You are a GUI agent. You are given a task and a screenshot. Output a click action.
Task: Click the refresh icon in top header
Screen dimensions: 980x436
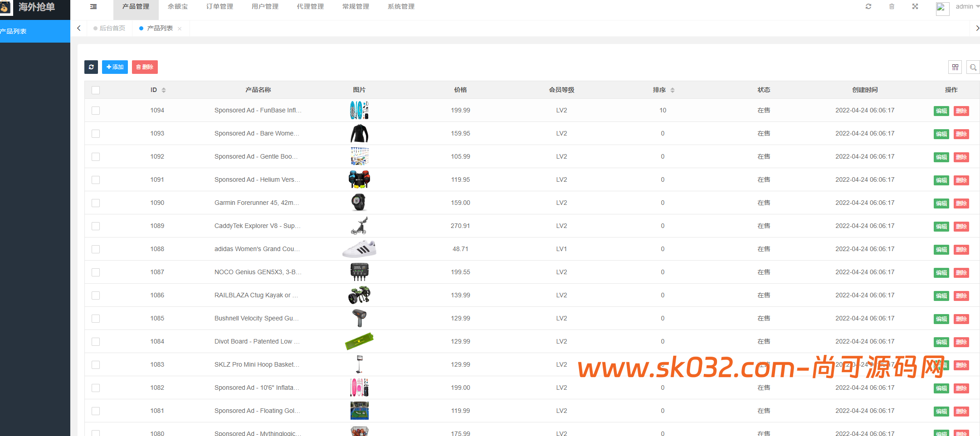coord(868,7)
